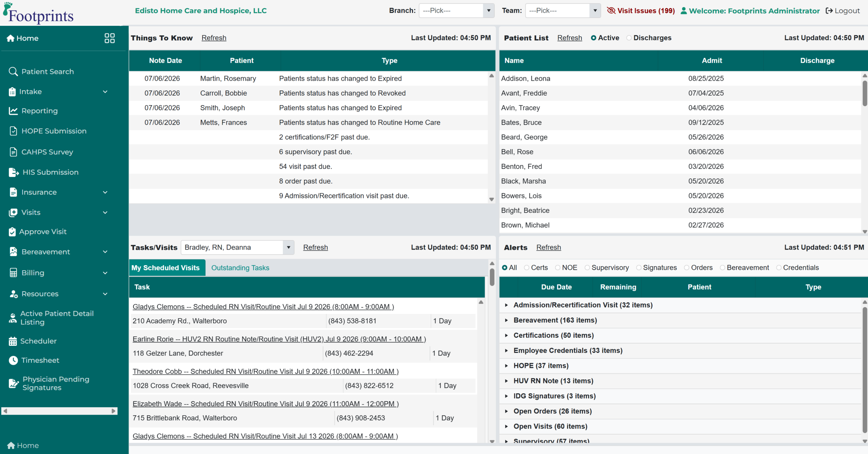Image resolution: width=868 pixels, height=454 pixels.
Task: Open the HOPE Submission document icon
Action: 13,131
